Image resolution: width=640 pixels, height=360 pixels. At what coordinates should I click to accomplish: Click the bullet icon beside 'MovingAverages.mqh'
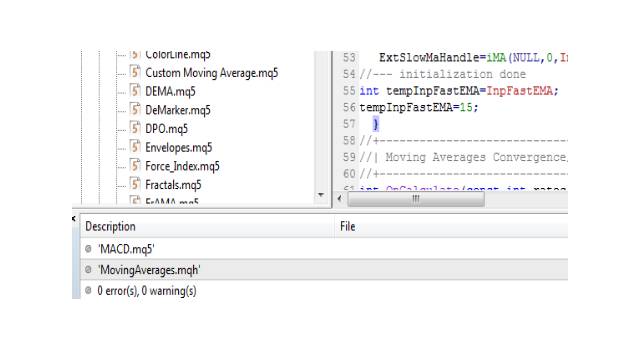pyautogui.click(x=88, y=269)
